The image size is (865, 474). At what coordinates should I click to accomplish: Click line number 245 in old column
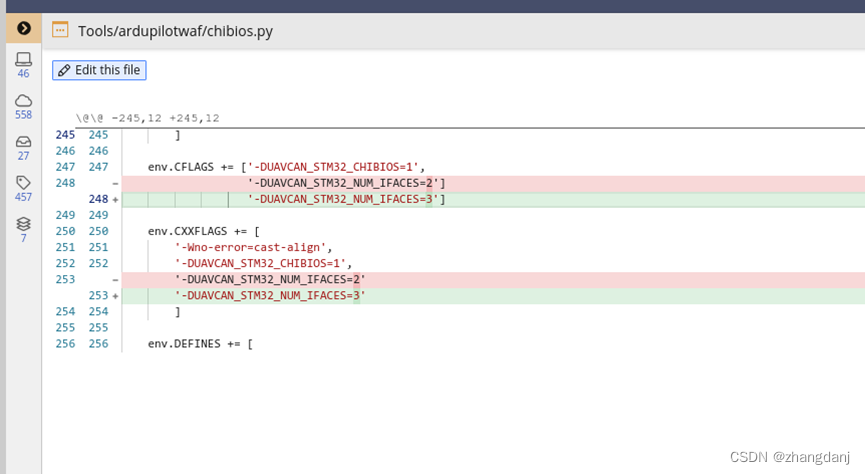point(65,135)
